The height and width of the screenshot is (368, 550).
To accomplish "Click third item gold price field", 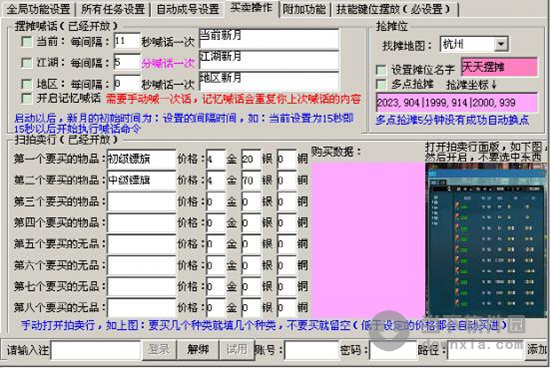I will (x=215, y=202).
